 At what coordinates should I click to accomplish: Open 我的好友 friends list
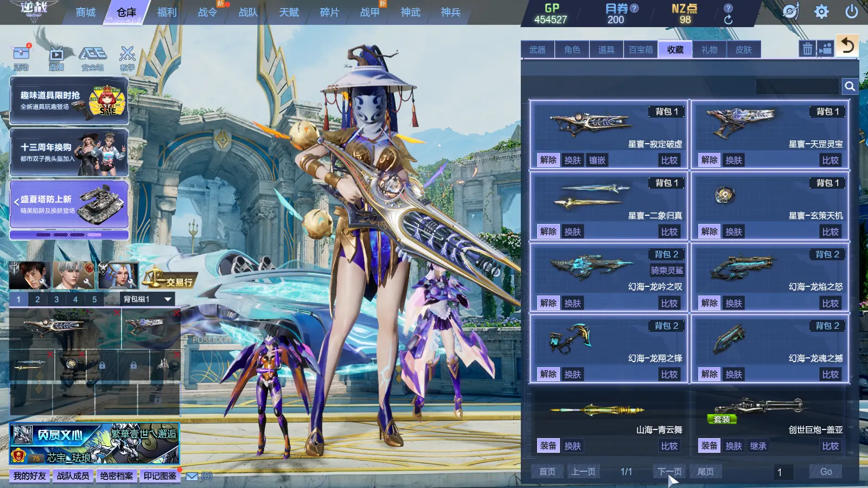coord(30,476)
